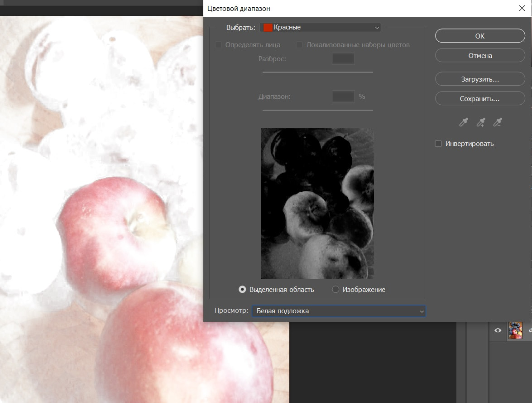
Task: Select the plain eyedropper tool
Action: coord(464,122)
